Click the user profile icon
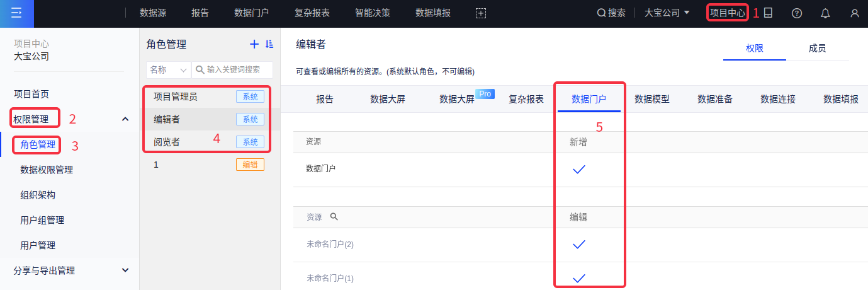 pos(854,13)
